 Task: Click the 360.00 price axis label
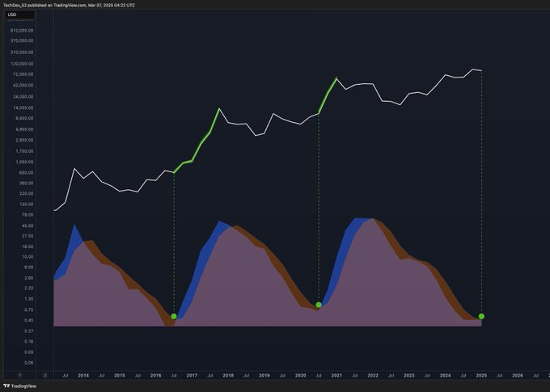pyautogui.click(x=27, y=183)
